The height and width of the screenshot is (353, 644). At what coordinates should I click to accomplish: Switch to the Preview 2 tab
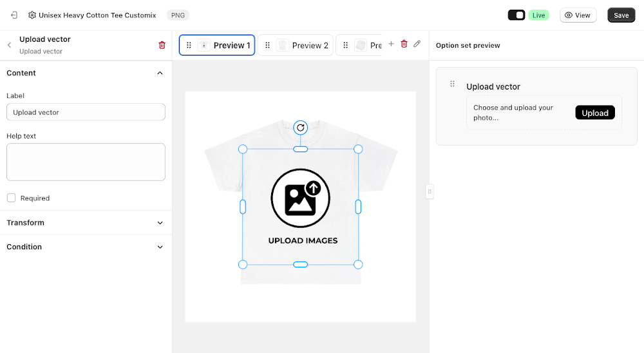296,45
